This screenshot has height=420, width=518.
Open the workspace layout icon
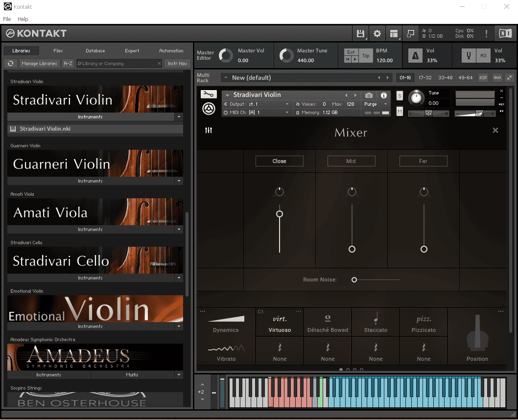tap(394, 33)
